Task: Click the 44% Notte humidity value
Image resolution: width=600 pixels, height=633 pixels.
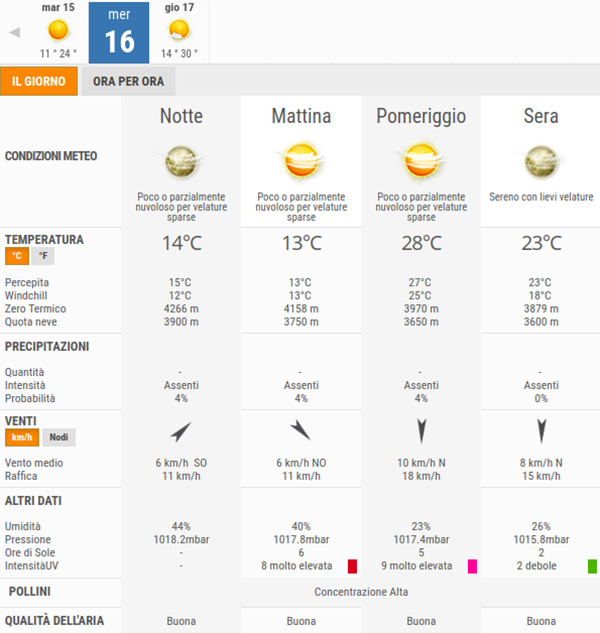Action: [181, 526]
